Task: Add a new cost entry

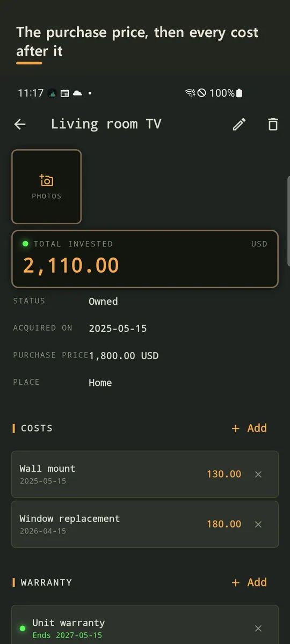Action: click(x=249, y=428)
